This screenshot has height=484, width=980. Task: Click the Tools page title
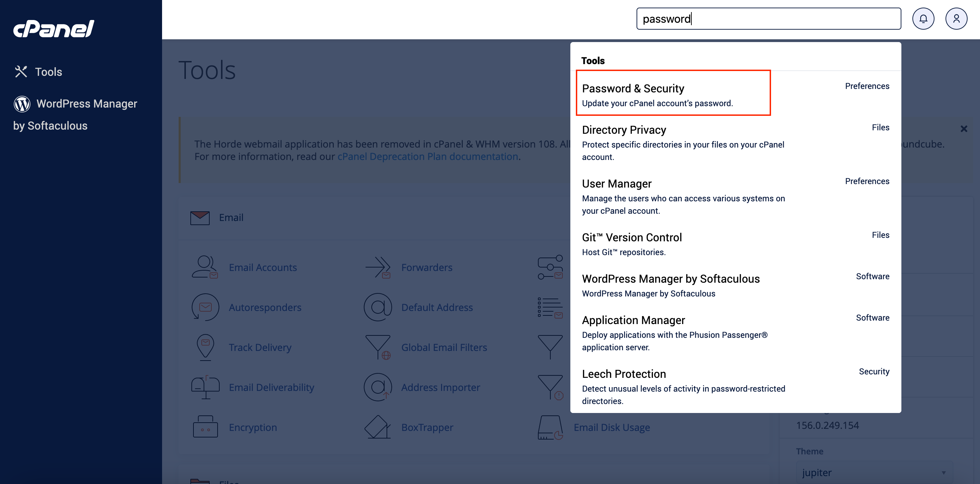[x=207, y=70]
